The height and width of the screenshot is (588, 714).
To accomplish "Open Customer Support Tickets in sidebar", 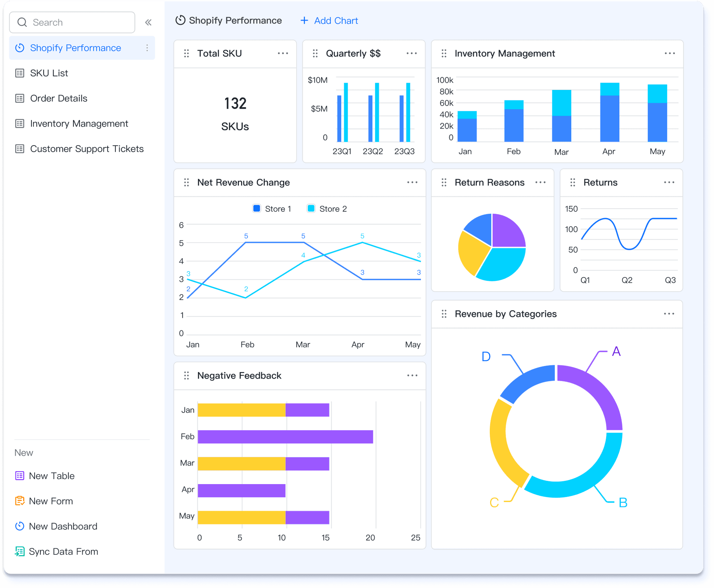I will tap(87, 149).
